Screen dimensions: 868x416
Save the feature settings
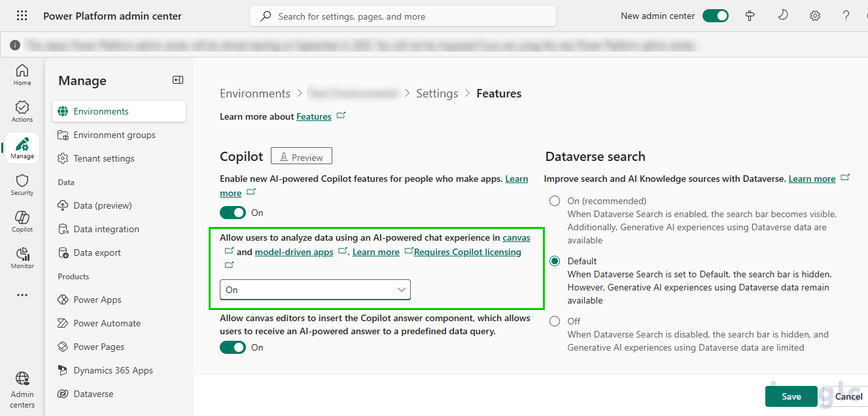[791, 396]
